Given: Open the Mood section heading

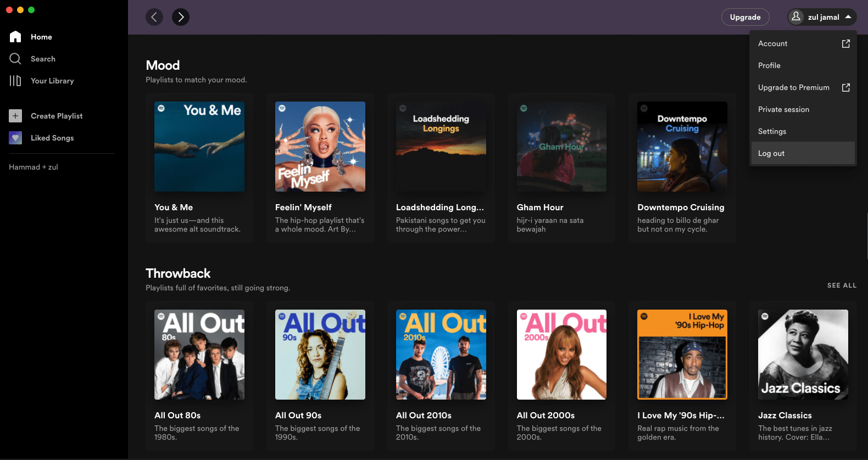Looking at the screenshot, I should 163,65.
